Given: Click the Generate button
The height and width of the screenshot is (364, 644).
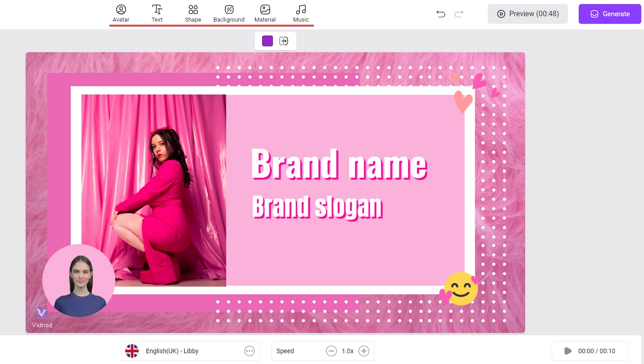Looking at the screenshot, I should (x=609, y=14).
